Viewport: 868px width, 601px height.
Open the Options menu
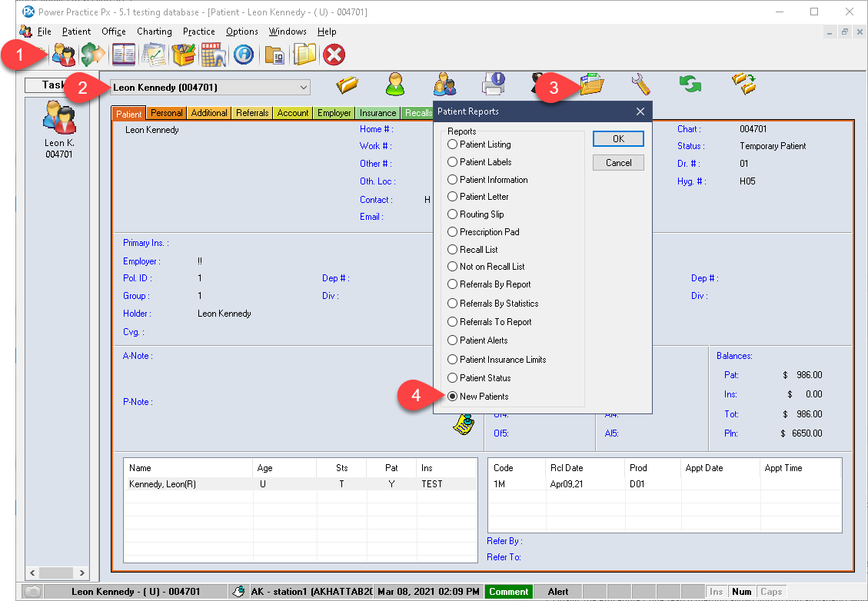point(242,32)
